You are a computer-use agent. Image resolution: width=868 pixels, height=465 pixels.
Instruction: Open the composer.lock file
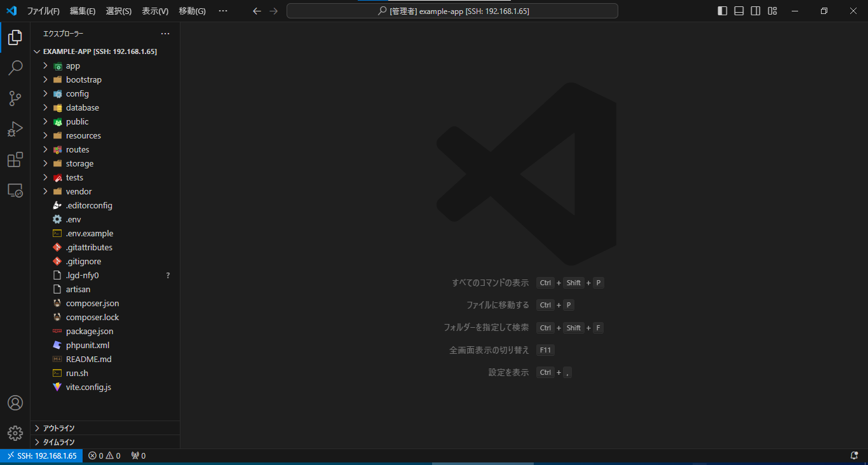click(105, 318)
